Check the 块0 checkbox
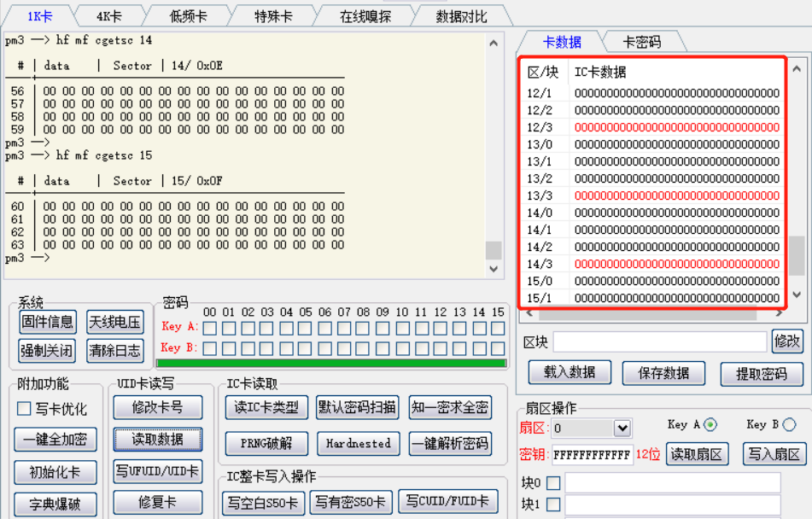 (554, 483)
